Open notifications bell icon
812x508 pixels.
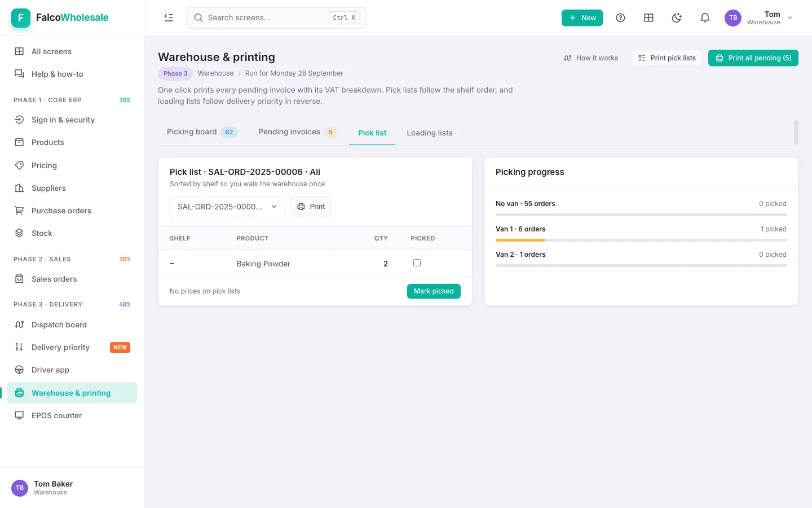tap(705, 17)
